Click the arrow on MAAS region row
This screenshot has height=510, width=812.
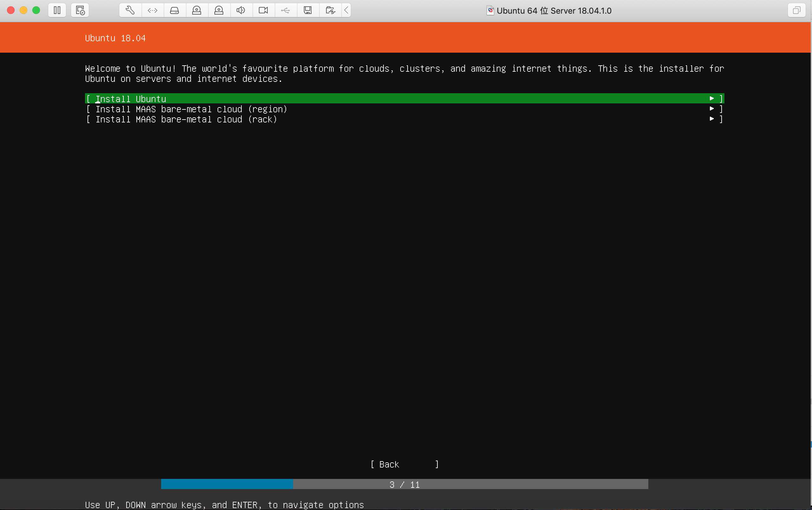pos(711,108)
